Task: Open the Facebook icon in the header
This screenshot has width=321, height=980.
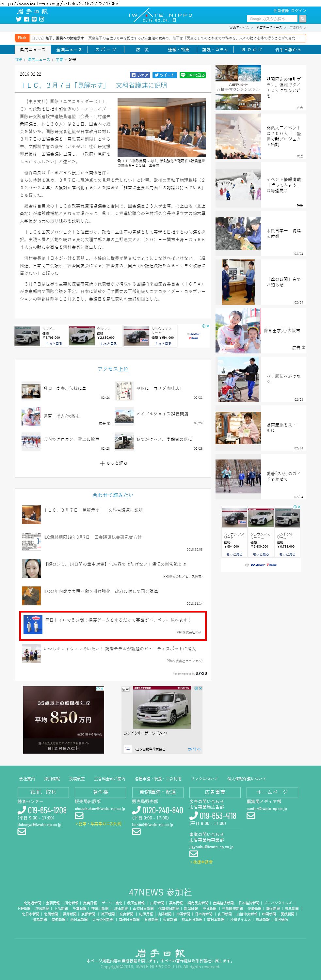Action: [26, 19]
